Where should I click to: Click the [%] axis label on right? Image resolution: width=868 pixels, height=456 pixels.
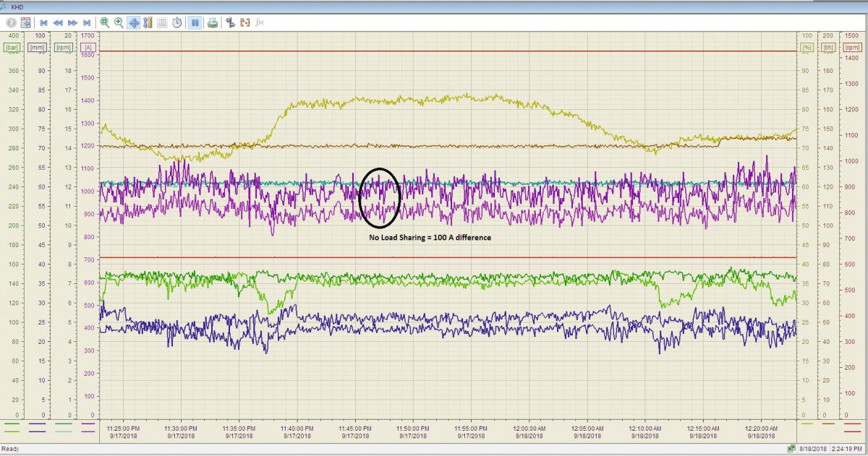pyautogui.click(x=806, y=48)
